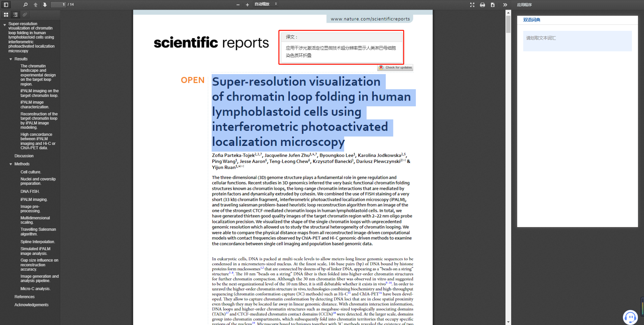The width and height of the screenshot is (644, 325).
Task: Open the find-in-document magnifier
Action: (25, 5)
